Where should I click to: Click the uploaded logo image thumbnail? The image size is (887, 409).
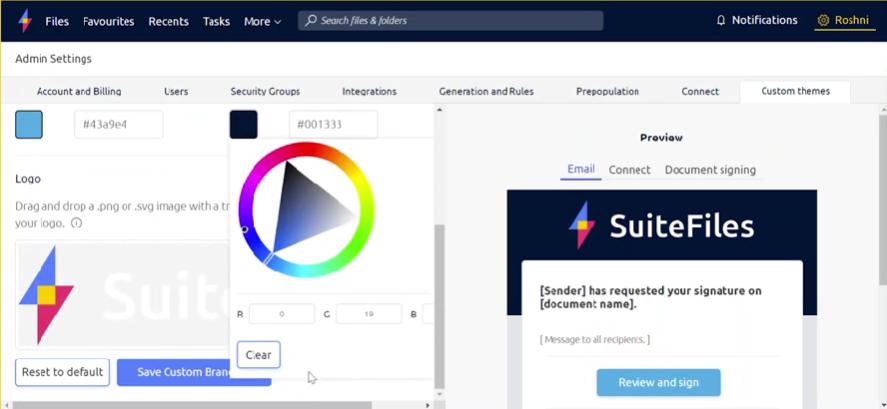[x=123, y=294]
